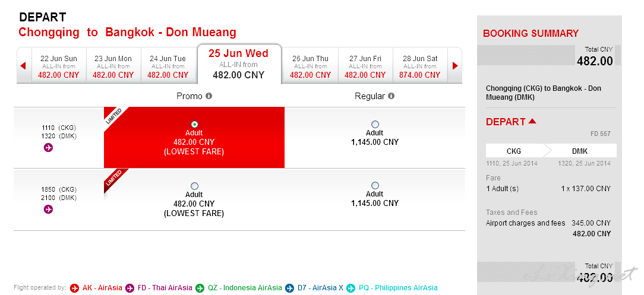Select Regular fare for 1850 flight
This screenshot has width=644, height=295.
coord(375,185)
